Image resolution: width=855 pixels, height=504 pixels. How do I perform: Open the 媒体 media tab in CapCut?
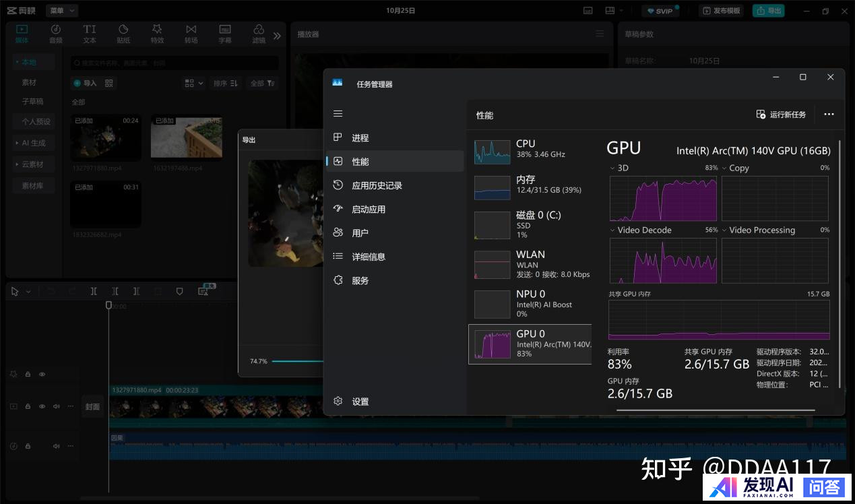[22, 34]
